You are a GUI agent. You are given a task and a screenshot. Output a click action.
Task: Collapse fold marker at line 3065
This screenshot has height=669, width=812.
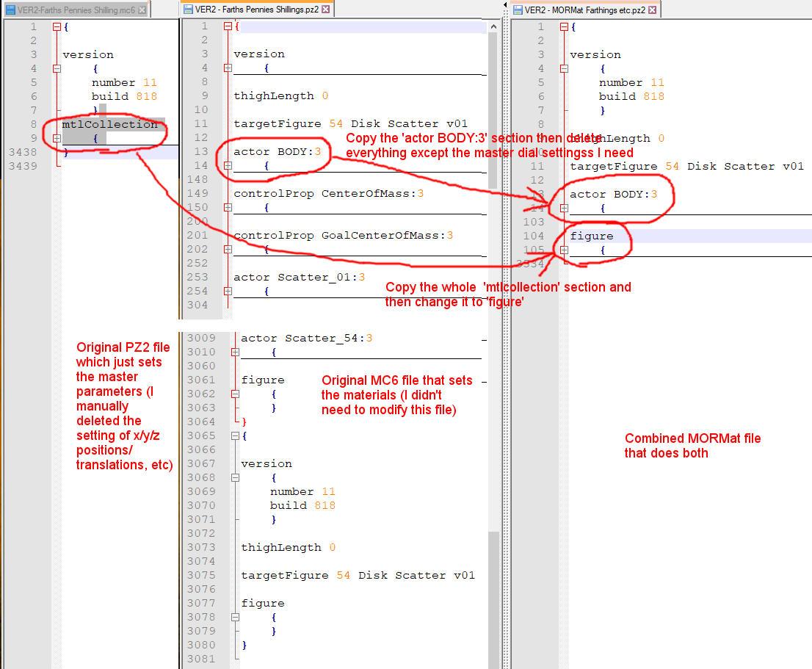[x=235, y=436]
